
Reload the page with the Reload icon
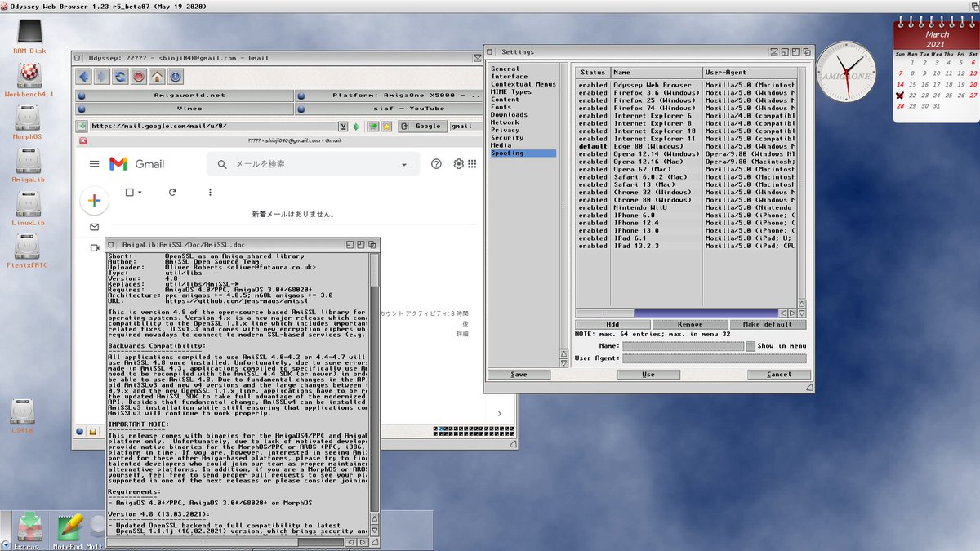(120, 77)
